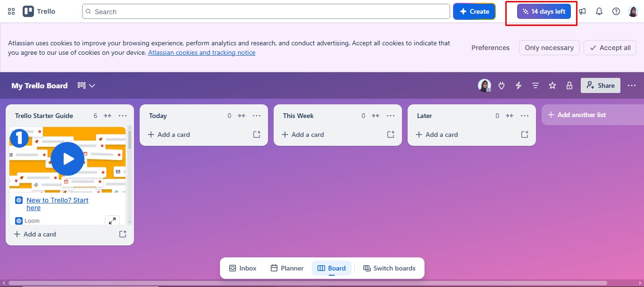Open the Later list actions menu

pyautogui.click(x=525, y=116)
